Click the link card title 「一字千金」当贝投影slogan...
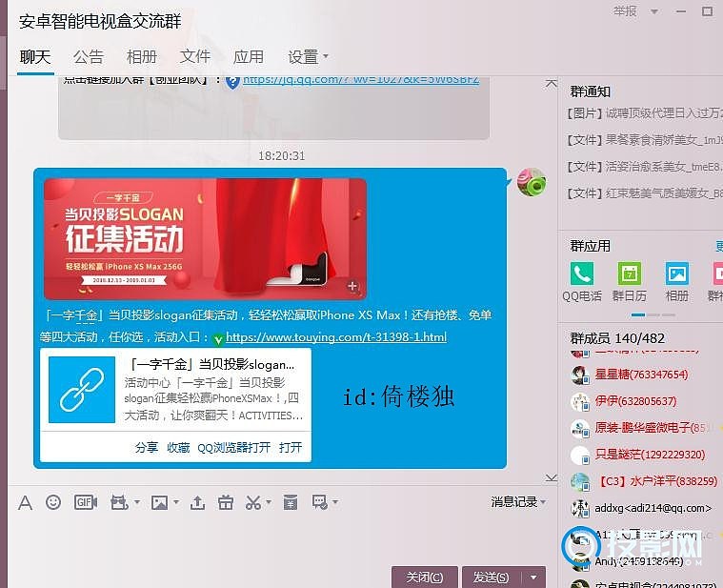 pyautogui.click(x=210, y=365)
